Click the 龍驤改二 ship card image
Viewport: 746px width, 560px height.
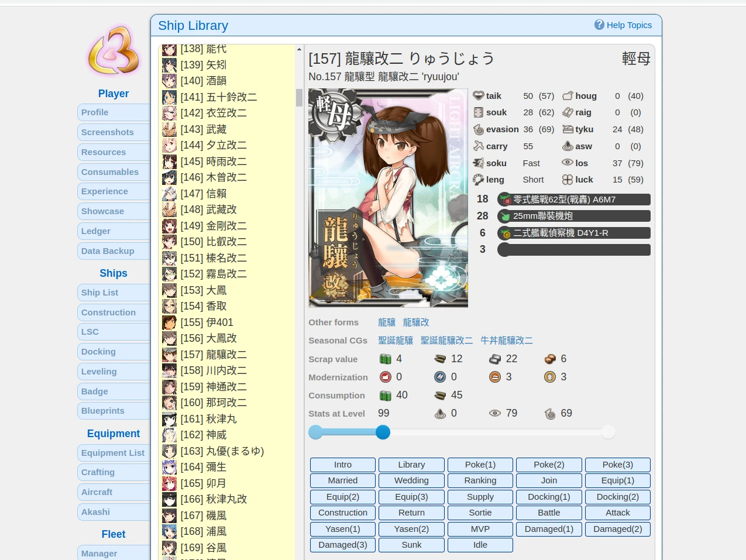389,198
